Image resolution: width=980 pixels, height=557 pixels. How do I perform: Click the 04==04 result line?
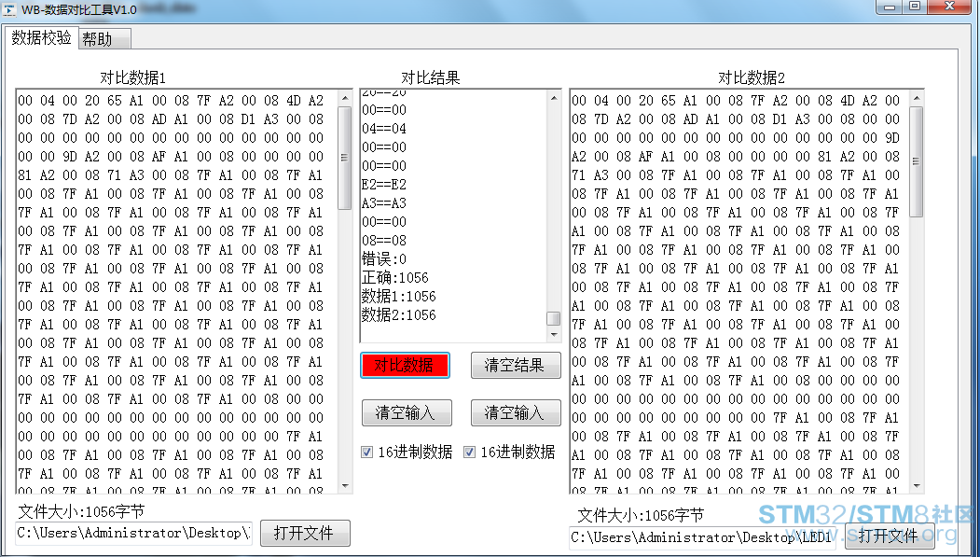pos(384,129)
